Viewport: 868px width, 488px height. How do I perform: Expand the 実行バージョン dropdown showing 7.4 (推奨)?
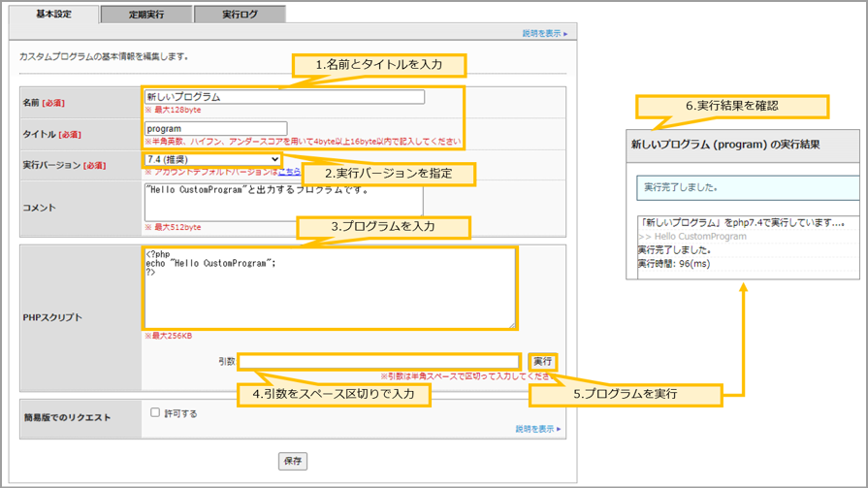click(x=212, y=159)
